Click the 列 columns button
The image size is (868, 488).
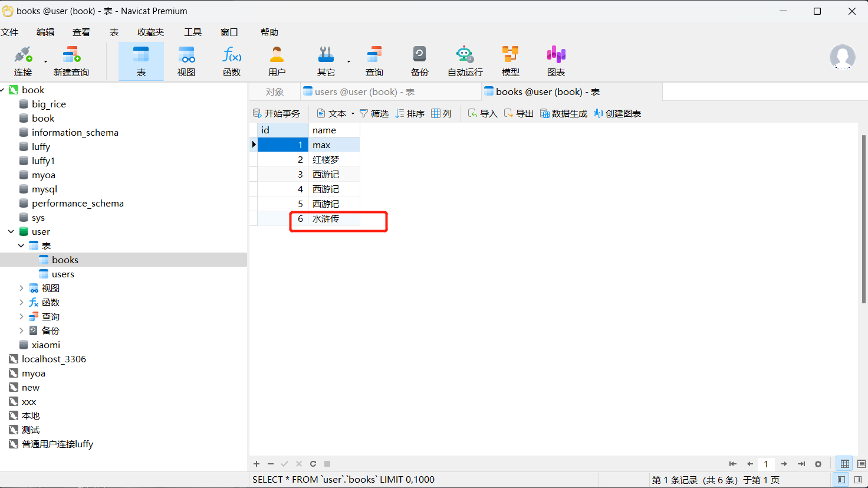442,113
